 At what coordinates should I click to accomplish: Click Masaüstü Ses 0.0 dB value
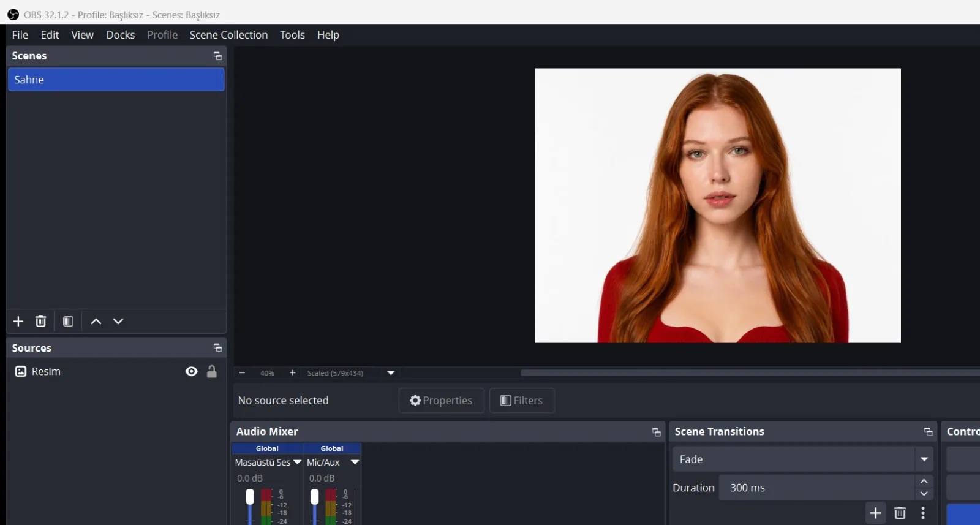pos(250,478)
